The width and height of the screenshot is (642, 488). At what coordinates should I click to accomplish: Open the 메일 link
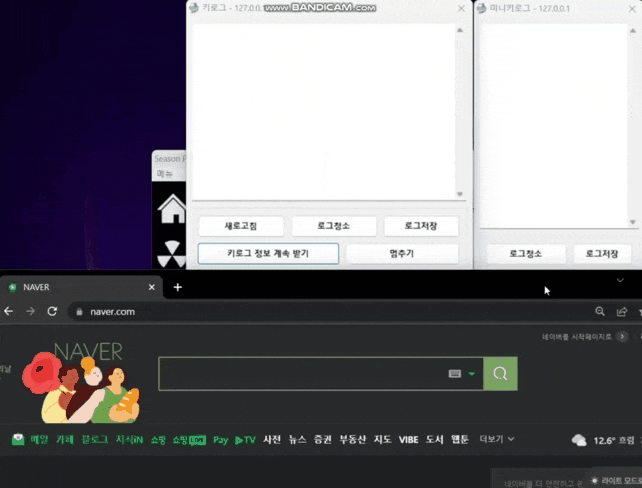pyautogui.click(x=39, y=440)
